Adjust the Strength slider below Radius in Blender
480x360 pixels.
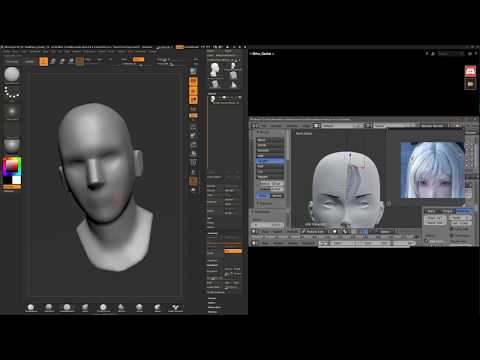(270, 189)
